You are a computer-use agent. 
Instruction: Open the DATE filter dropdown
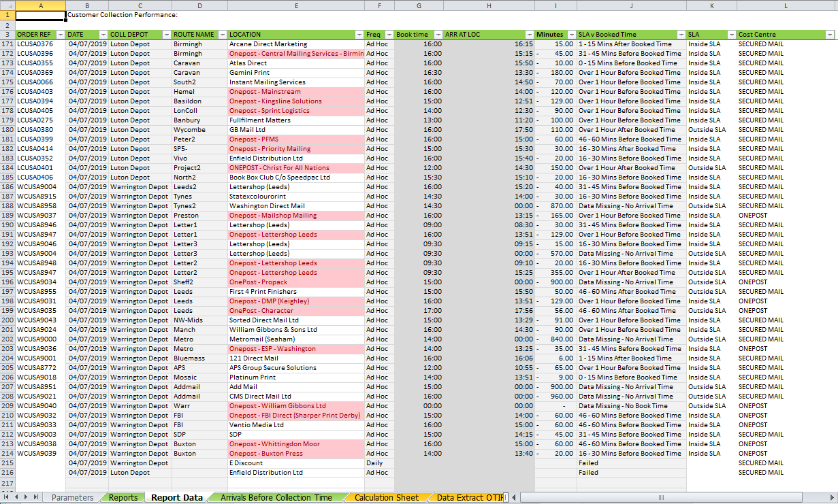click(103, 35)
